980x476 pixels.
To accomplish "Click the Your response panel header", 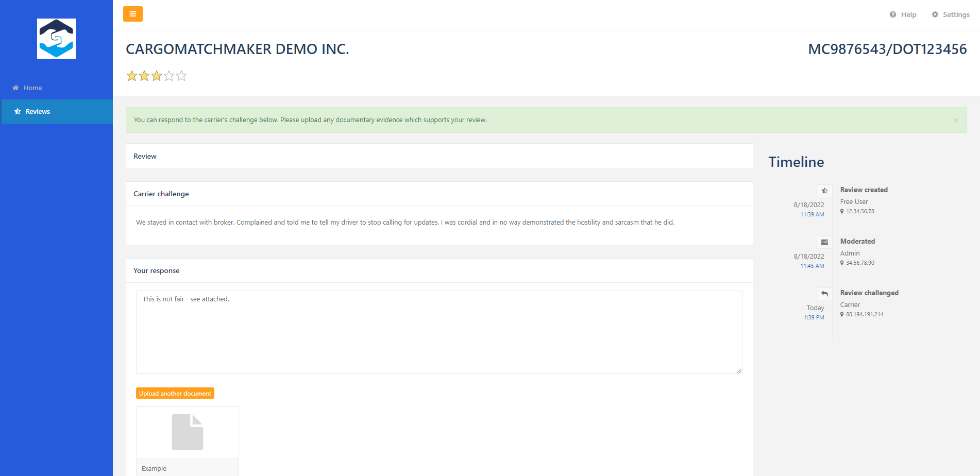I will coord(439,270).
